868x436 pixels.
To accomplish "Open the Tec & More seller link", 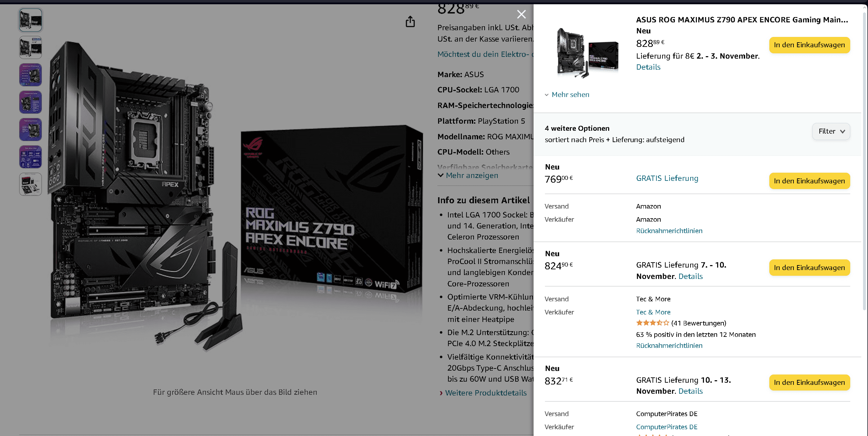I will (653, 312).
